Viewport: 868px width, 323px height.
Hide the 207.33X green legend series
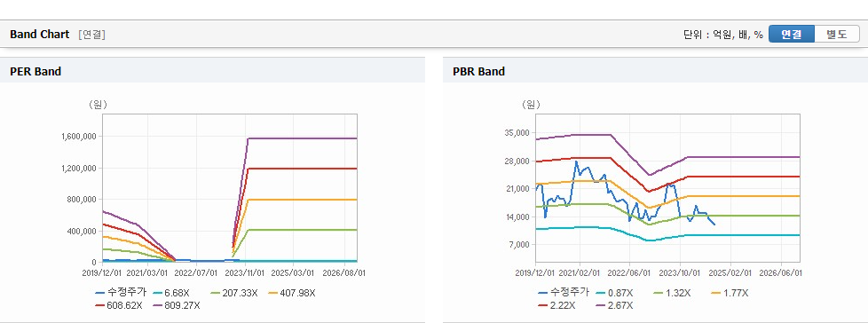tap(233, 293)
